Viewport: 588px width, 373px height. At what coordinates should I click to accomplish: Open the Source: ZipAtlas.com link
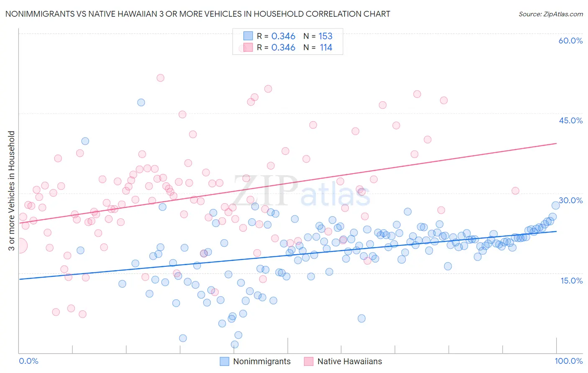tap(551, 14)
